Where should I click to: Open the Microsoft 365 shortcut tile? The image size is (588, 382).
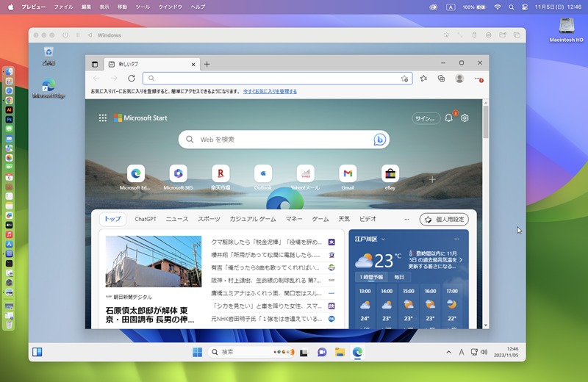point(178,174)
